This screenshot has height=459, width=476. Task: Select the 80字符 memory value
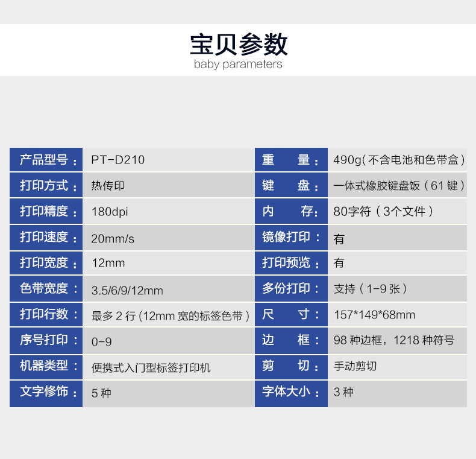[383, 212]
